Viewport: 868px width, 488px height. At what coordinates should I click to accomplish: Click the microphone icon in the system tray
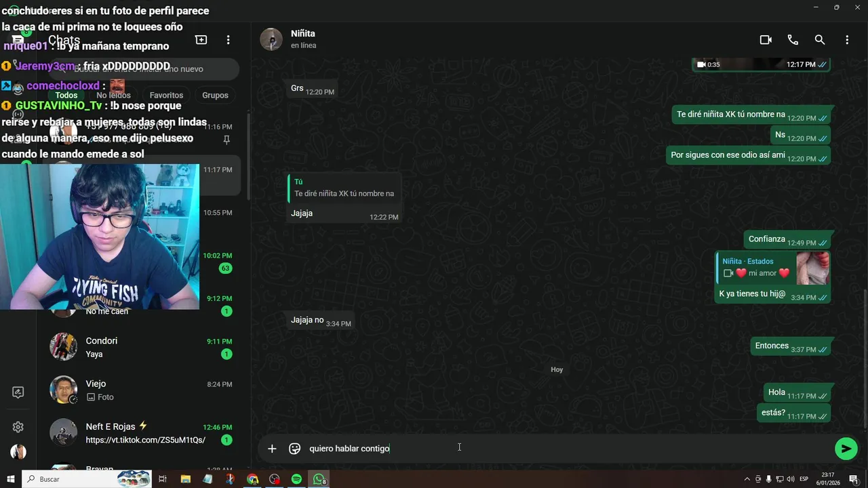tap(768, 479)
